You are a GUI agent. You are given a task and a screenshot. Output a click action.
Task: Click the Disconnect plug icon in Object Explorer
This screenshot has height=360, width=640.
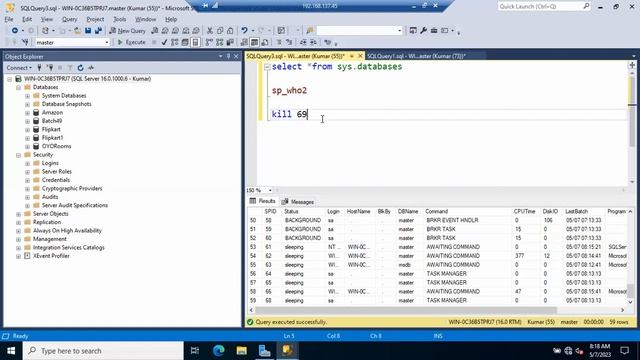pos(50,68)
